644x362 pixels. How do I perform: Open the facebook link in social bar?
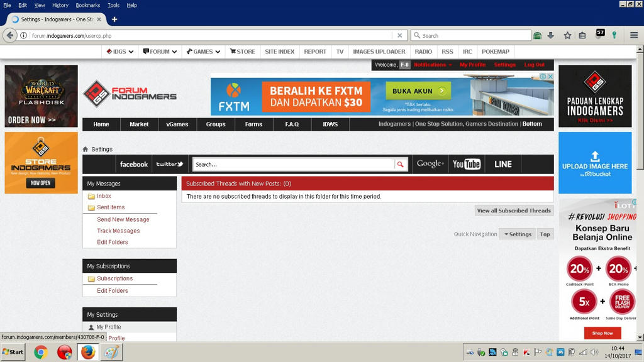click(134, 164)
